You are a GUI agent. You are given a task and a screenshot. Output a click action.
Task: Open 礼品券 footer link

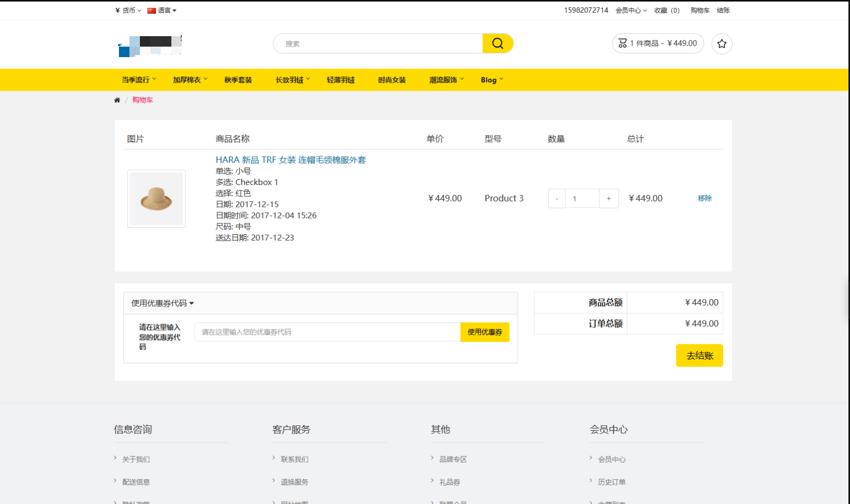click(x=450, y=482)
